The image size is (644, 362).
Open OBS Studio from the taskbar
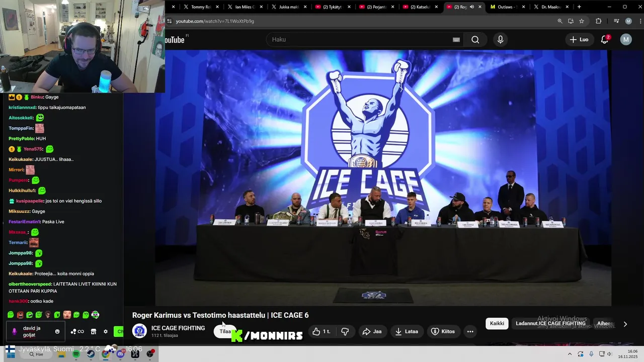[150, 354]
